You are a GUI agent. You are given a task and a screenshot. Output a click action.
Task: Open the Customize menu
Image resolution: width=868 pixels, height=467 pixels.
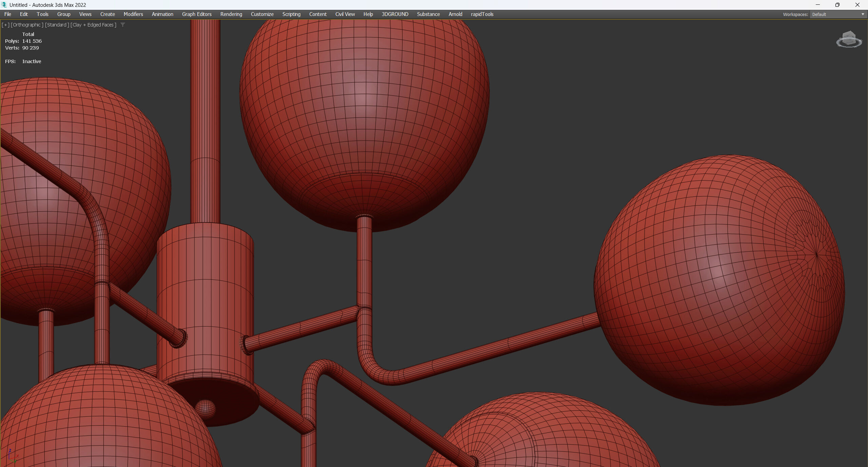(x=262, y=14)
